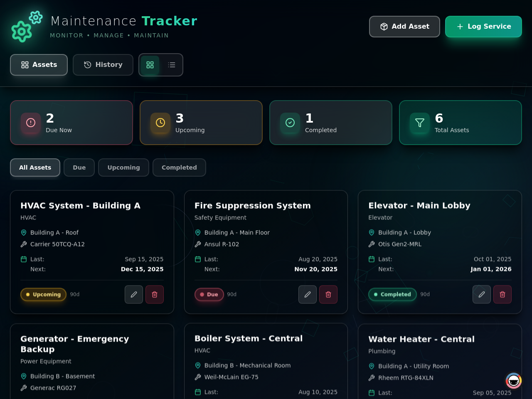Delete the HVAC System - Building A asset
This screenshot has height=399, width=532.
coord(155,294)
